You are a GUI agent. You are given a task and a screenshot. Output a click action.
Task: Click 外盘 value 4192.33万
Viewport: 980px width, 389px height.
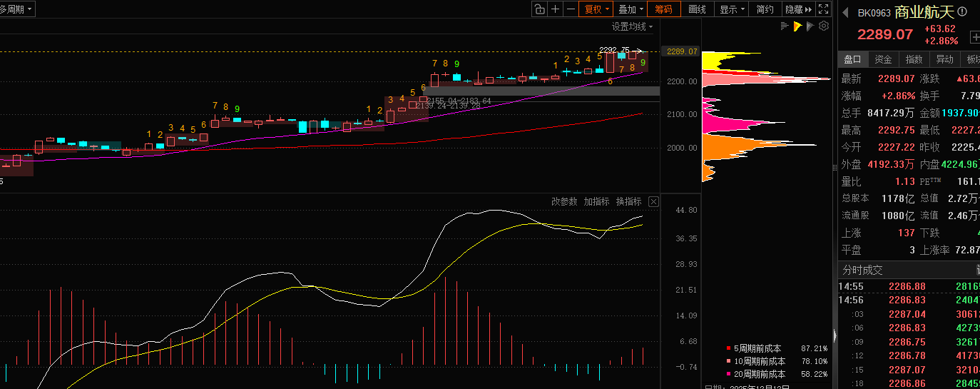[891, 164]
